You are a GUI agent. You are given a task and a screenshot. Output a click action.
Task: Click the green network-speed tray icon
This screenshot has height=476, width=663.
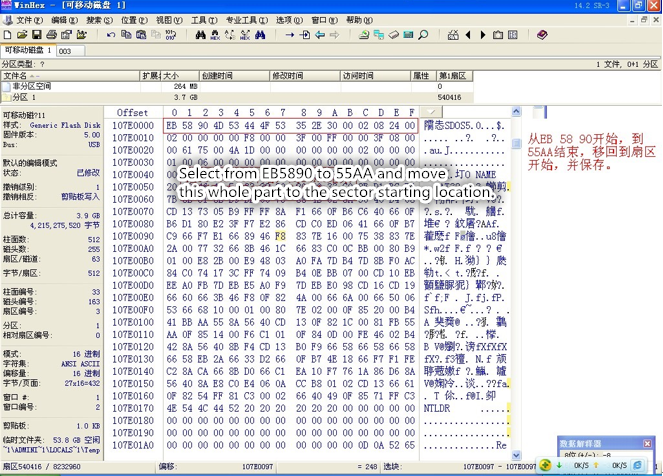click(x=545, y=465)
